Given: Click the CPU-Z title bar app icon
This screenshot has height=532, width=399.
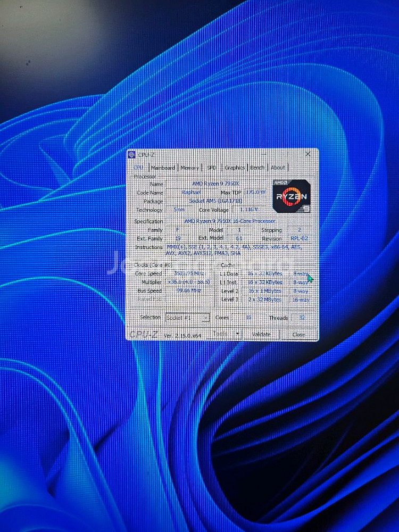Looking at the screenshot, I should [131, 155].
